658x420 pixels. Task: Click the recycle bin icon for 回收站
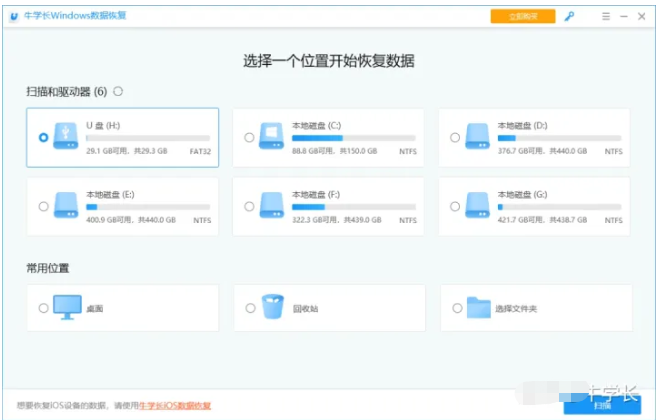pos(273,308)
